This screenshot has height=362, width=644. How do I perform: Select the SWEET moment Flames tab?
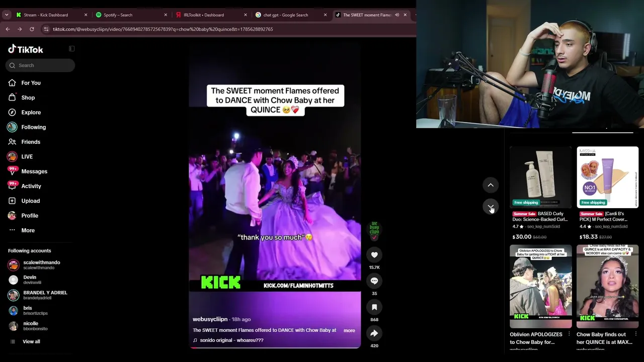click(x=367, y=15)
